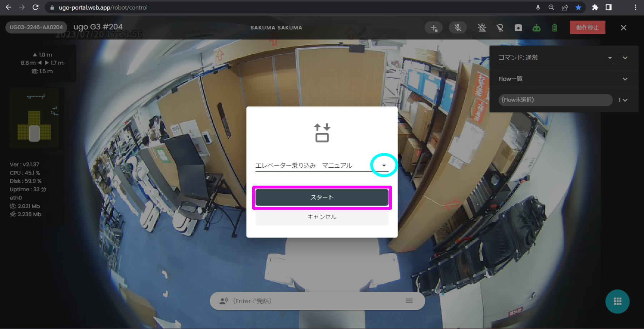This screenshot has height=329, width=644.
Task: Select the SAKUMA SAKUMA title label
Action: 276,27
